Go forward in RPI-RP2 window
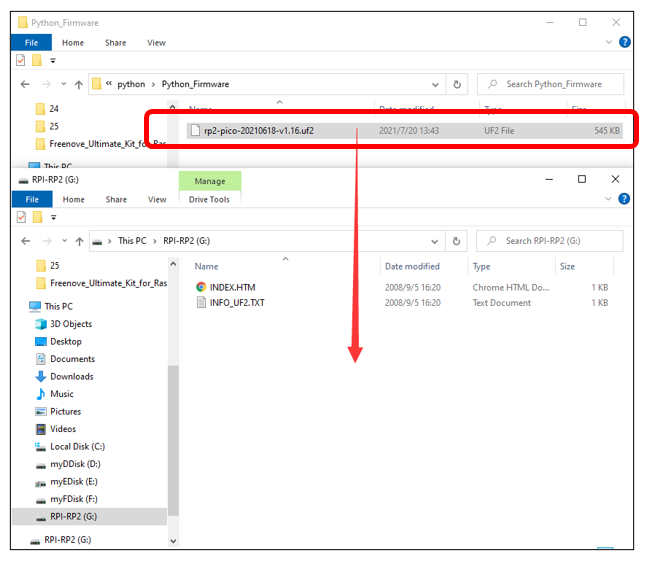Screen dimensions: 645x561 click(x=47, y=241)
